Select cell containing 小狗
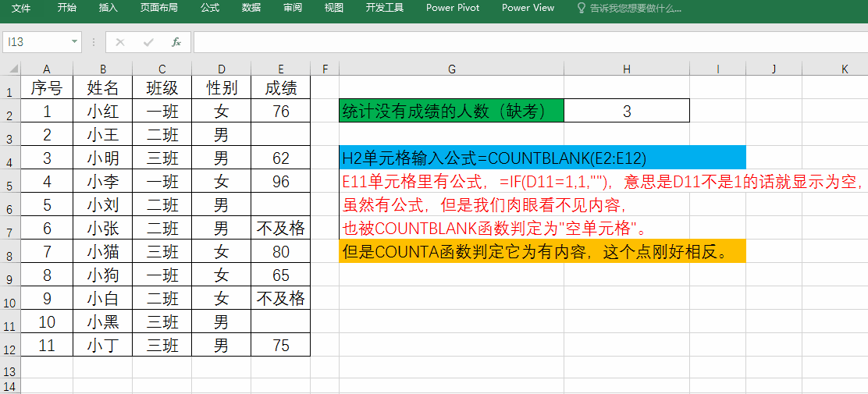This screenshot has width=868, height=394. 103,275
